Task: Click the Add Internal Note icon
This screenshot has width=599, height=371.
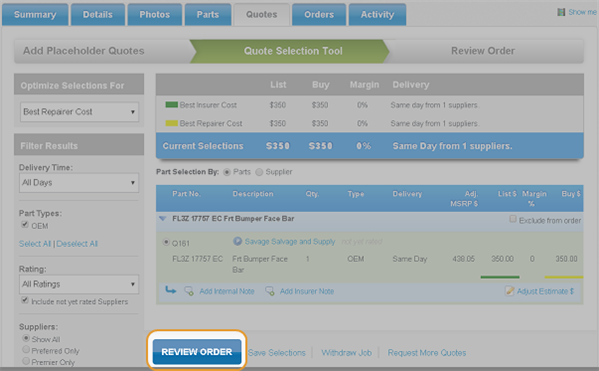Action: 189,291
